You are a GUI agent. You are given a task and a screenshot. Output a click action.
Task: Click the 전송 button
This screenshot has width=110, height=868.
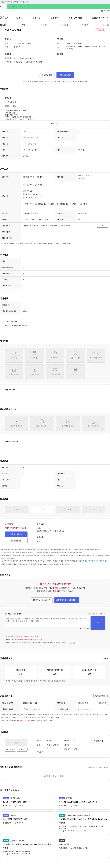tap(98, 623)
